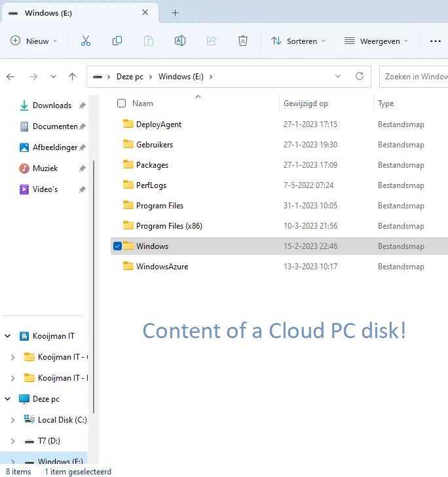Open a new tab with plus button
The image size is (448, 477).
[x=175, y=12]
